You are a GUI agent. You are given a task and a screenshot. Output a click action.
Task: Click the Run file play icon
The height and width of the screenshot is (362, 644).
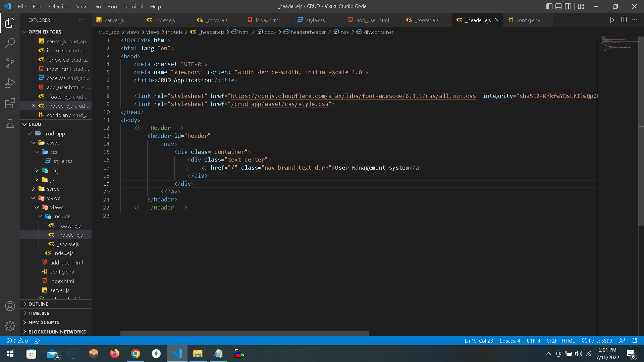pyautogui.click(x=612, y=20)
